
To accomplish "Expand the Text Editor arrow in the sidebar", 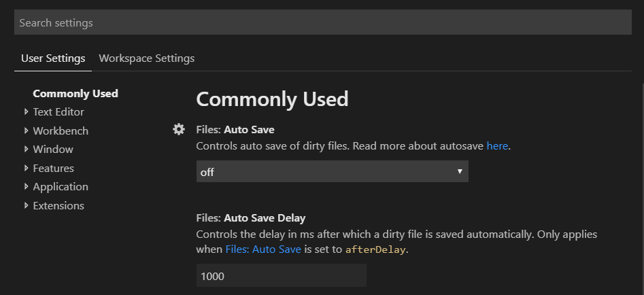I will click(27, 111).
